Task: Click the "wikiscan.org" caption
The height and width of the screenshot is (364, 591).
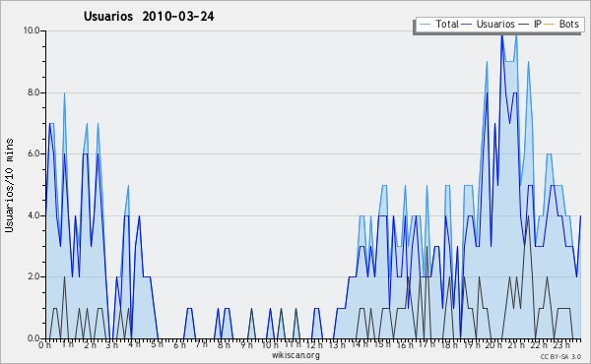Action: 295,355
